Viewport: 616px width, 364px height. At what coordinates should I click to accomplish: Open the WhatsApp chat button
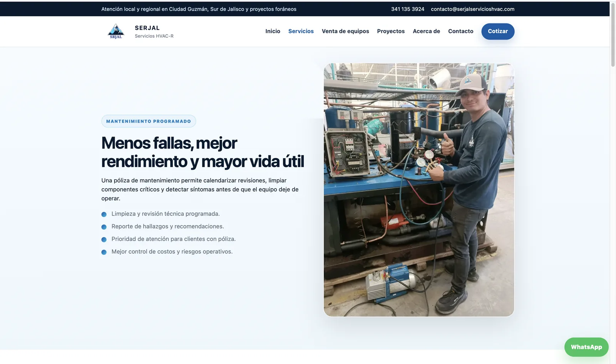click(x=586, y=347)
